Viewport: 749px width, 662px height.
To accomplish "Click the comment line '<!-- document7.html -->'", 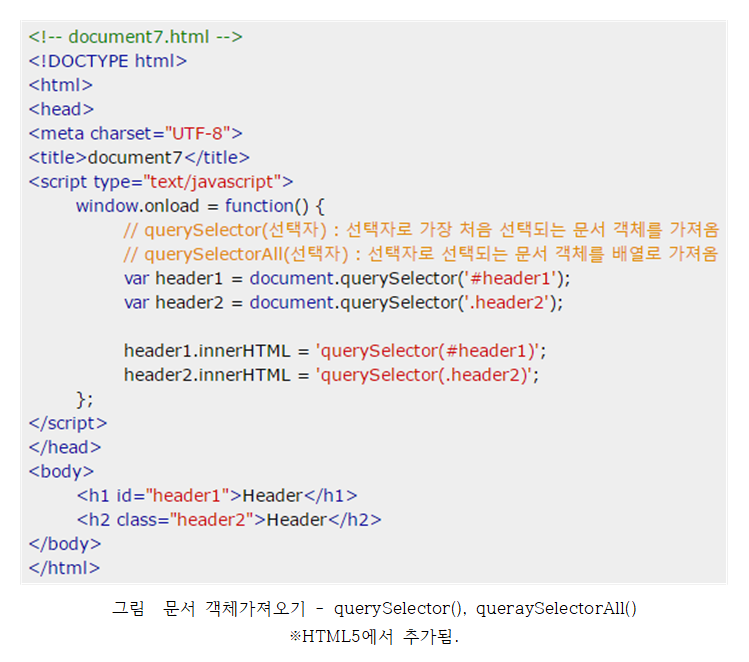I will point(136,37).
